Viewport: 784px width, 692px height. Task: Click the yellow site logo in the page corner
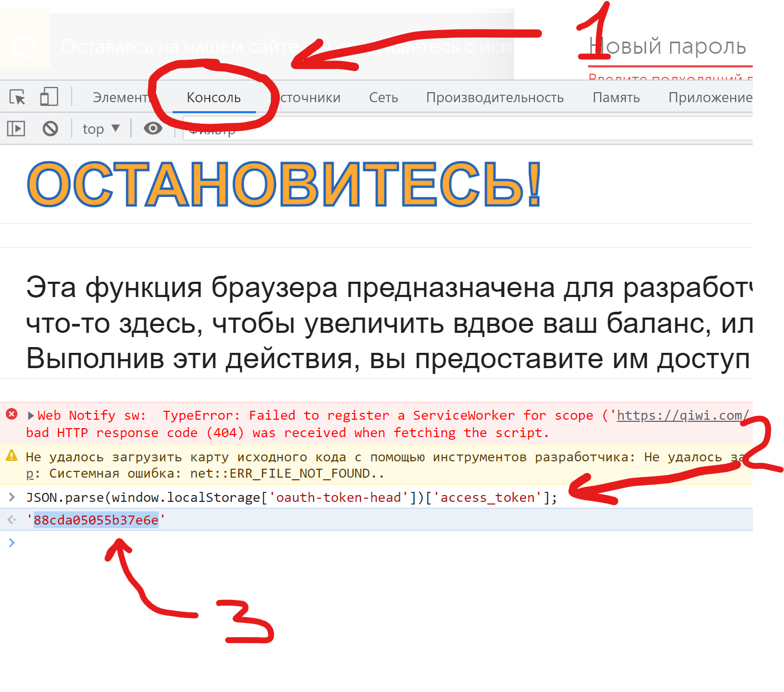25,46
